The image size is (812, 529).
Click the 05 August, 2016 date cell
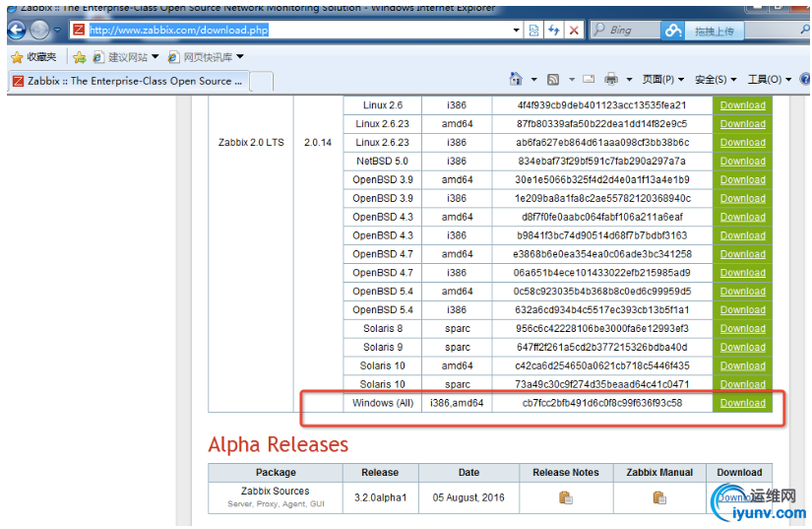468,497
